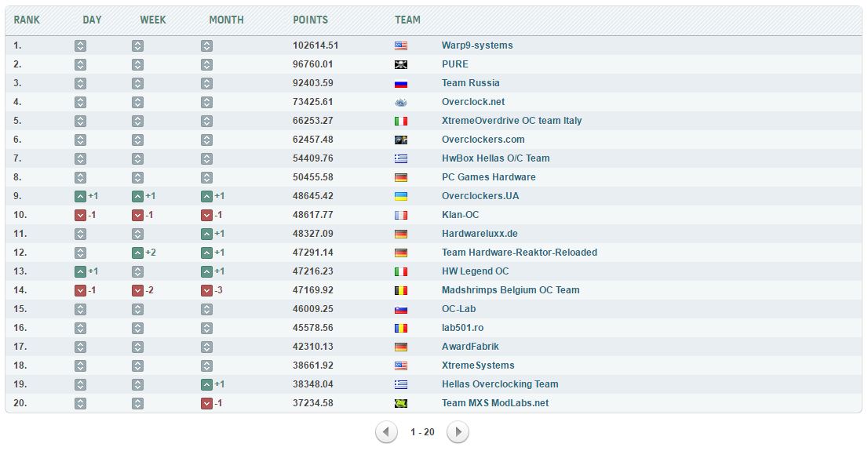Click the flame icon beside Overclock.net
This screenshot has height=451, width=868.
401,103
